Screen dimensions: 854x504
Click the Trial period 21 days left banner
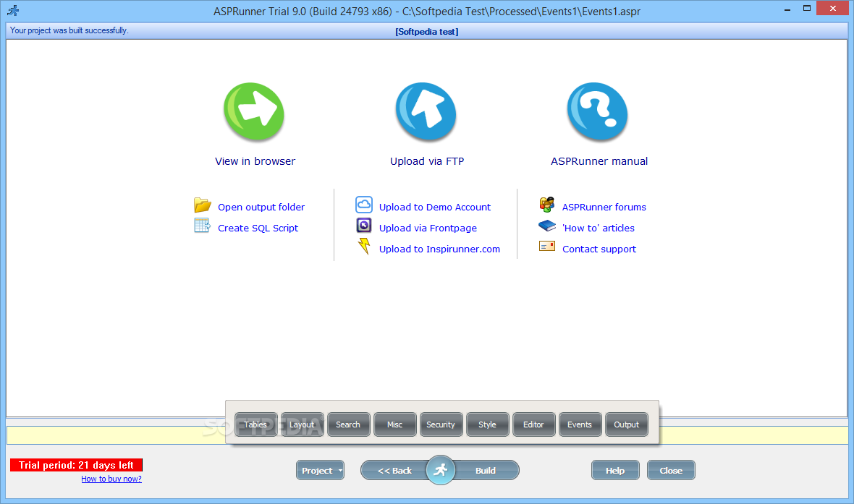pyautogui.click(x=76, y=465)
